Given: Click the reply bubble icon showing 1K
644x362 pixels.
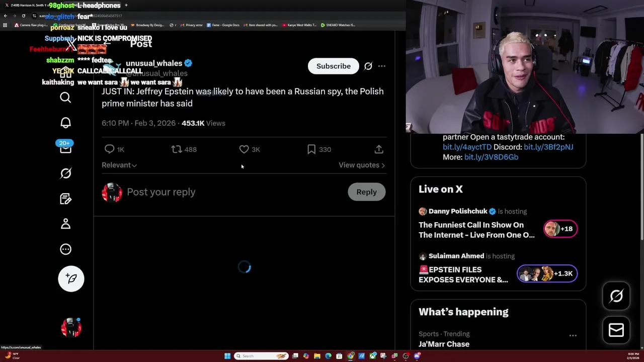Looking at the screenshot, I should tap(110, 149).
